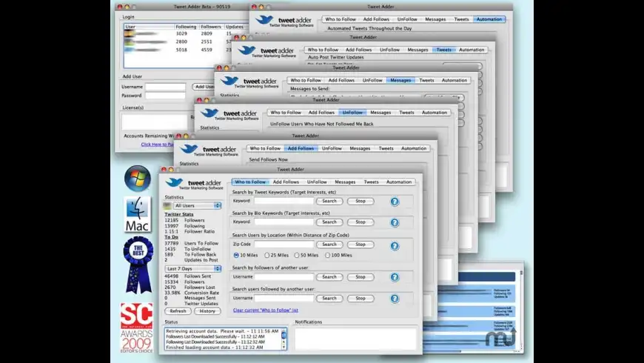
Task: Select the 25 Miles radio button
Action: (267, 256)
